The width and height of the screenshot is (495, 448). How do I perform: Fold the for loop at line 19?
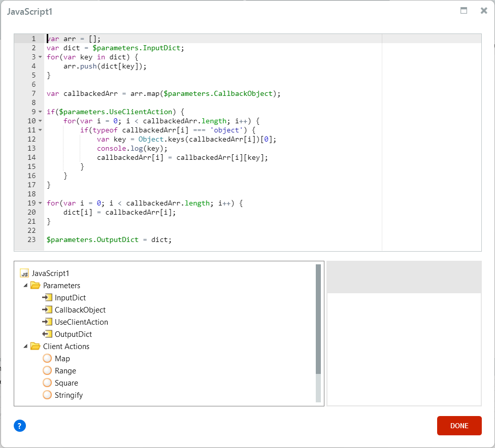(40, 203)
